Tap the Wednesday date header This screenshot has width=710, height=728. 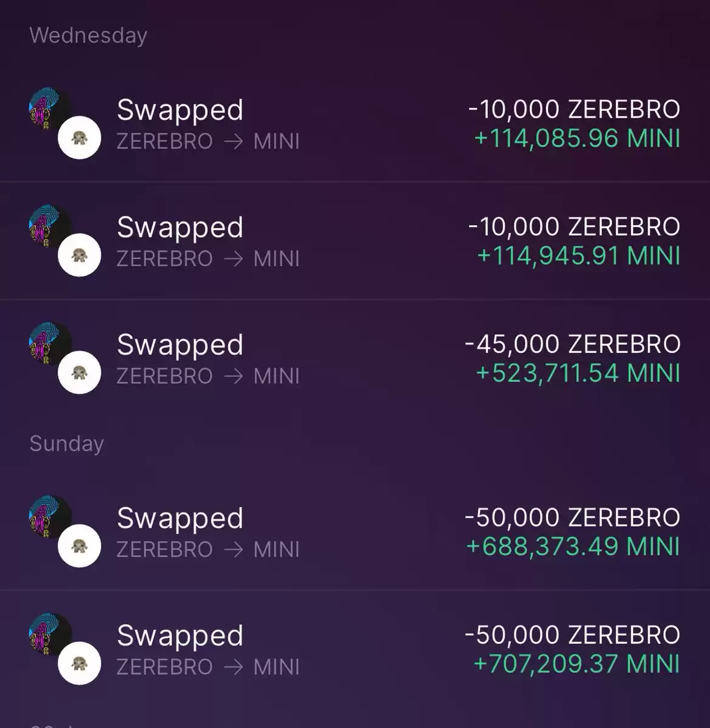[89, 35]
